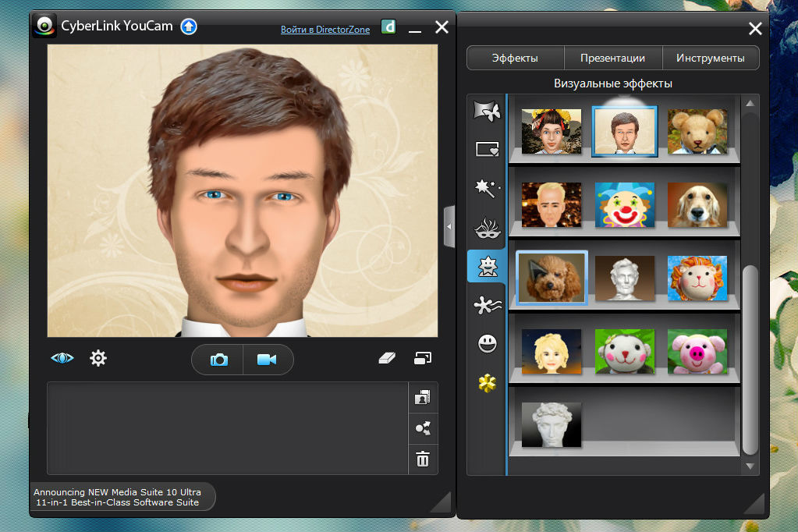This screenshot has width=798, height=532.
Task: Choose the pink pig plush avatar
Action: (x=697, y=351)
